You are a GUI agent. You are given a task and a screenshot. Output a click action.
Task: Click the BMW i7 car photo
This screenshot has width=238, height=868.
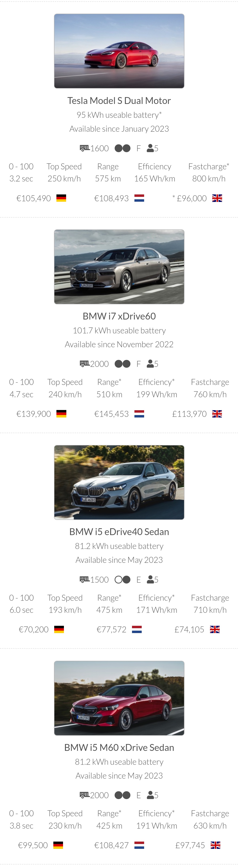click(x=119, y=267)
